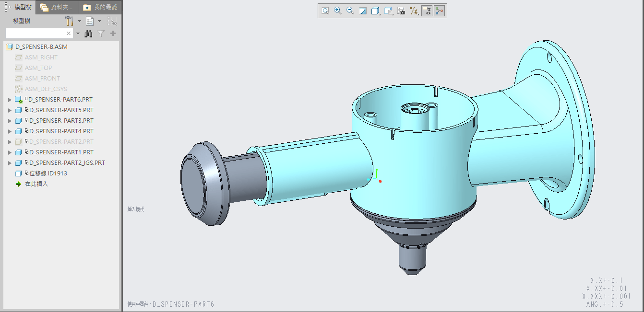644x312 pixels.
Task: Switch to the 我的最愛 favorites tab
Action: 100,7
